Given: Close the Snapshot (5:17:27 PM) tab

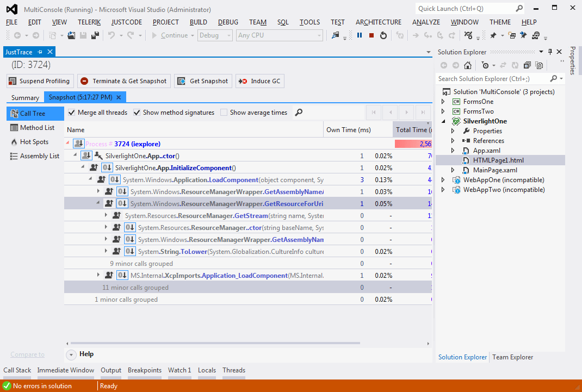Looking at the screenshot, I should 119,97.
